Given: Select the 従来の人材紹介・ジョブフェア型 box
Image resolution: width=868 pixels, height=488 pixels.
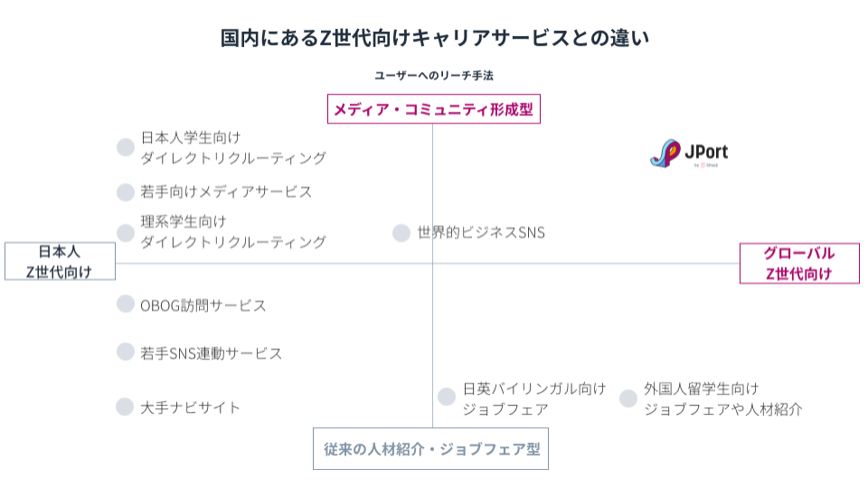Looking at the screenshot, I should pyautogui.click(x=431, y=449).
